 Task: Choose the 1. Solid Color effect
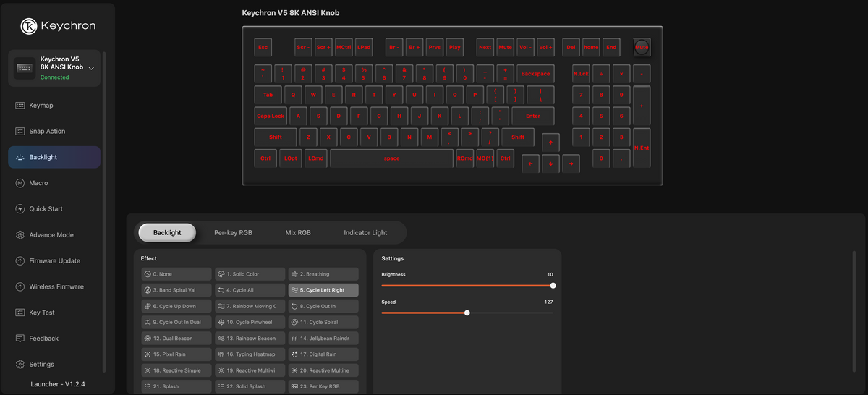click(250, 274)
